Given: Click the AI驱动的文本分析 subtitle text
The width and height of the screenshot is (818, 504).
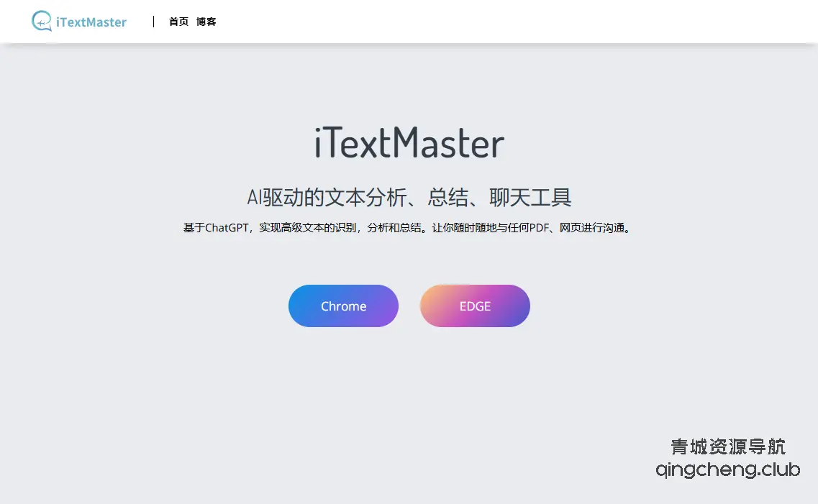Looking at the screenshot, I should point(409,197).
